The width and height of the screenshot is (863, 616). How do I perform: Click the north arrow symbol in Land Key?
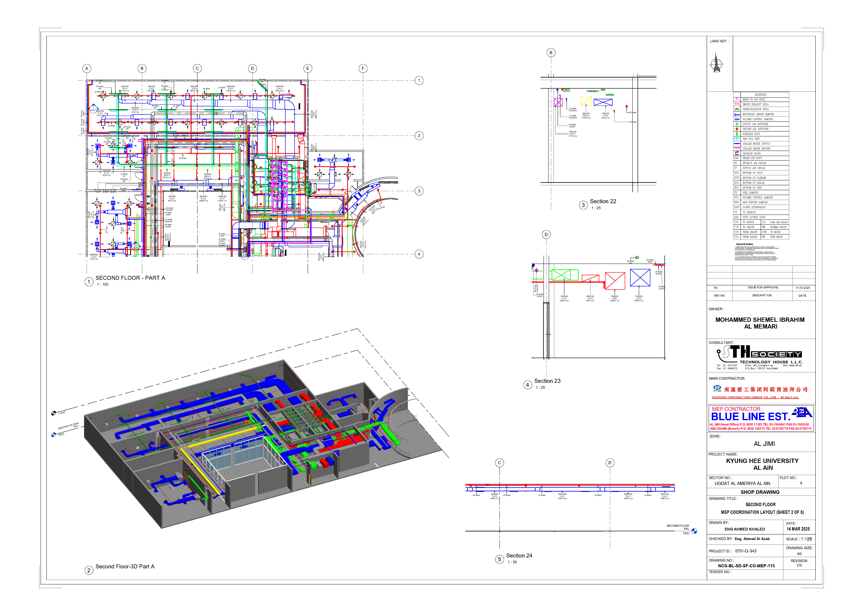(716, 63)
